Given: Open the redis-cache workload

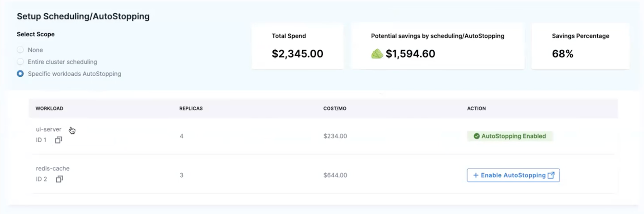Looking at the screenshot, I should pyautogui.click(x=53, y=168).
